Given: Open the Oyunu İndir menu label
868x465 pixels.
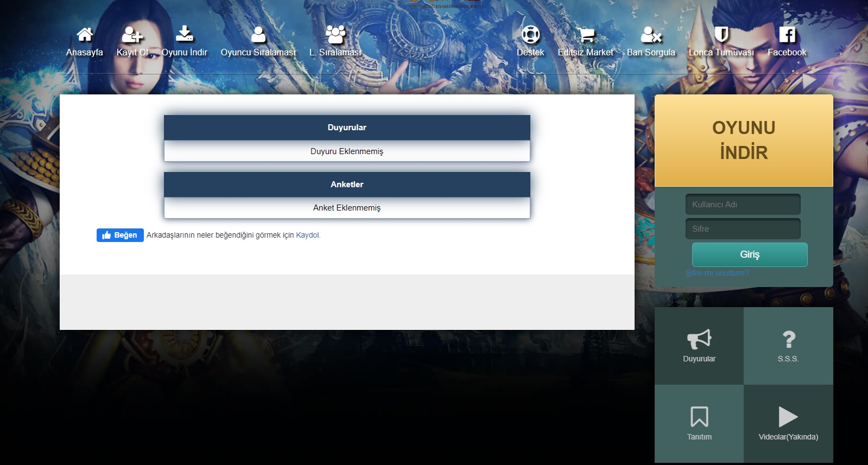Looking at the screenshot, I should [x=185, y=52].
